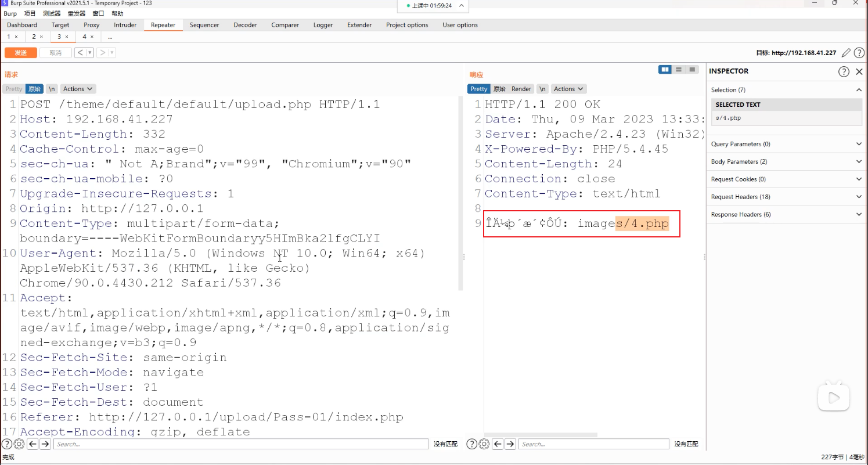Open Inspector help icon
Image resolution: width=868 pixels, height=465 pixels.
[x=844, y=71]
